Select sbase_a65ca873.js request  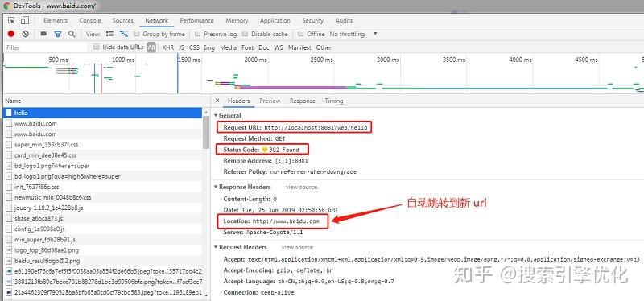[x=103, y=218]
